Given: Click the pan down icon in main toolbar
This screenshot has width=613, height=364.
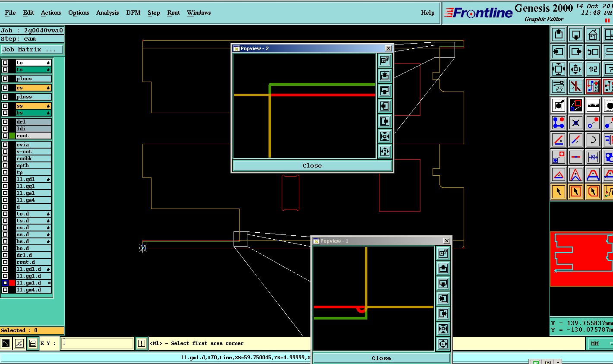Looking at the screenshot, I should tap(576, 35).
